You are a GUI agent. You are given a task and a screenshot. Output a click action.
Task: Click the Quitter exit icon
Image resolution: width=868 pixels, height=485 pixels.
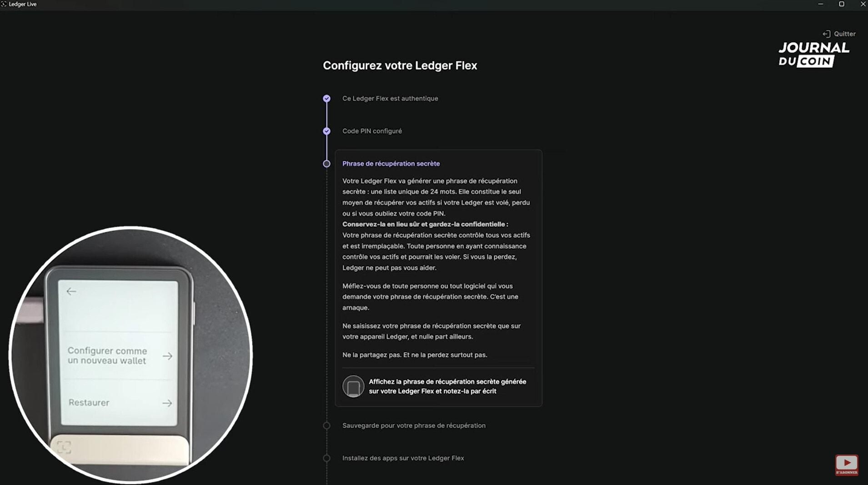coord(826,34)
